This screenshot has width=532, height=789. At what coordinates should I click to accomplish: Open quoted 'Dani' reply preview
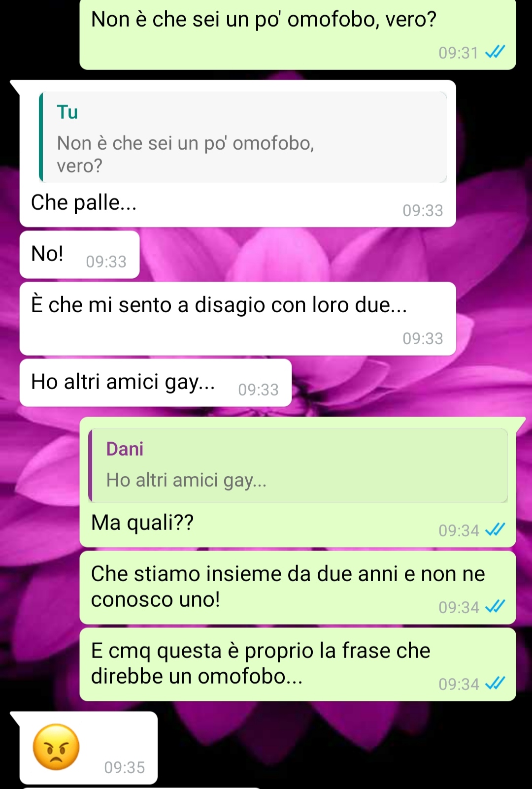(298, 465)
